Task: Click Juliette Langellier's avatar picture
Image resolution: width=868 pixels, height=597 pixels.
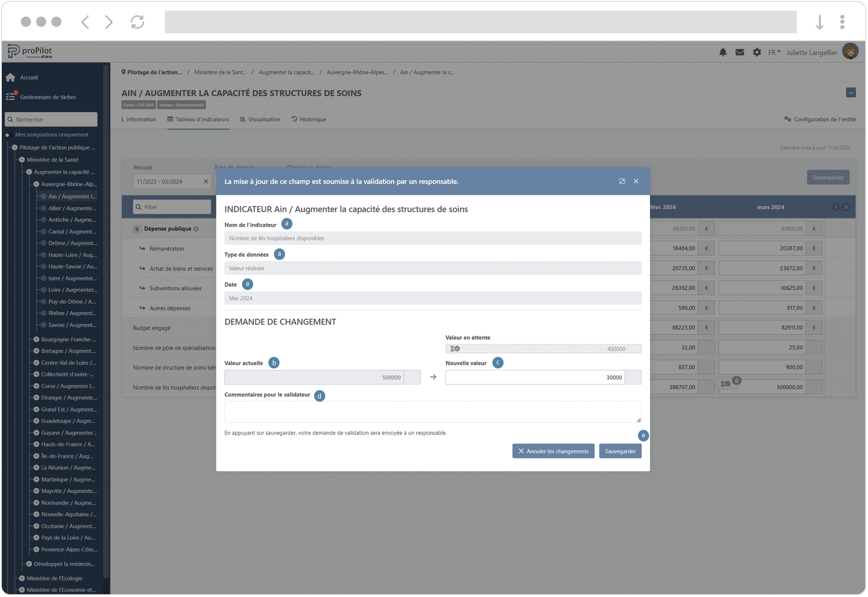Action: [x=850, y=52]
